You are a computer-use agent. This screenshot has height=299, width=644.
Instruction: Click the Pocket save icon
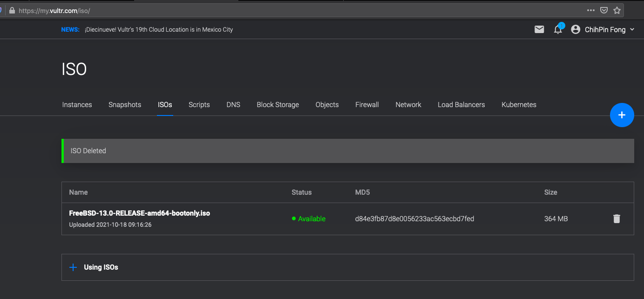[x=603, y=10]
